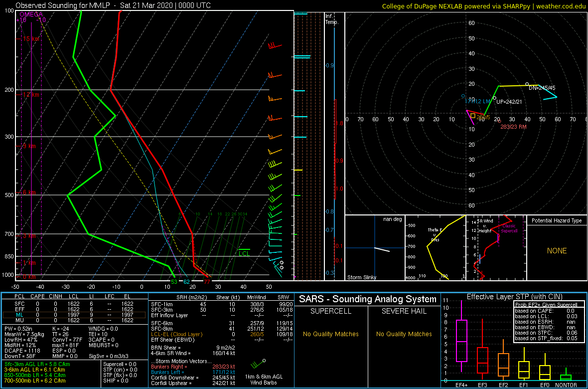The image size is (588, 389).
Task: Click the magenta EF4+ box plot
Action: [x=461, y=337]
